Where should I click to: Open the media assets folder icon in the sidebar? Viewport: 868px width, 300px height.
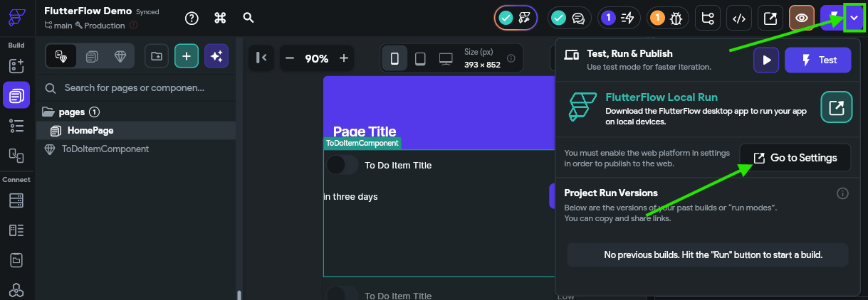point(16,260)
